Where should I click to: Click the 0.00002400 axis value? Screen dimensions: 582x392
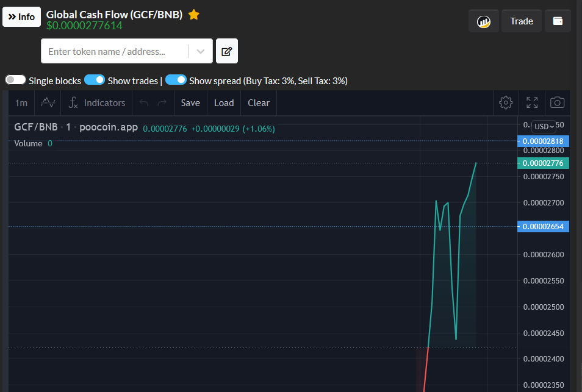pos(544,359)
